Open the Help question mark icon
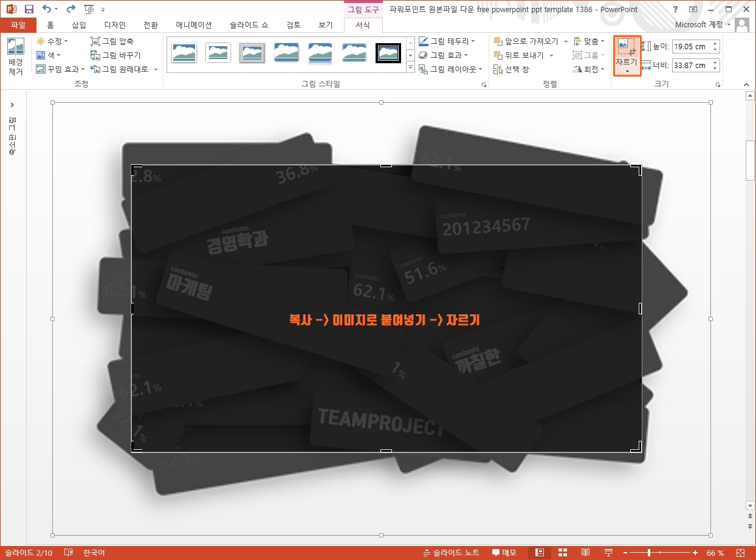Viewport: 756px width, 560px height. (x=676, y=9)
